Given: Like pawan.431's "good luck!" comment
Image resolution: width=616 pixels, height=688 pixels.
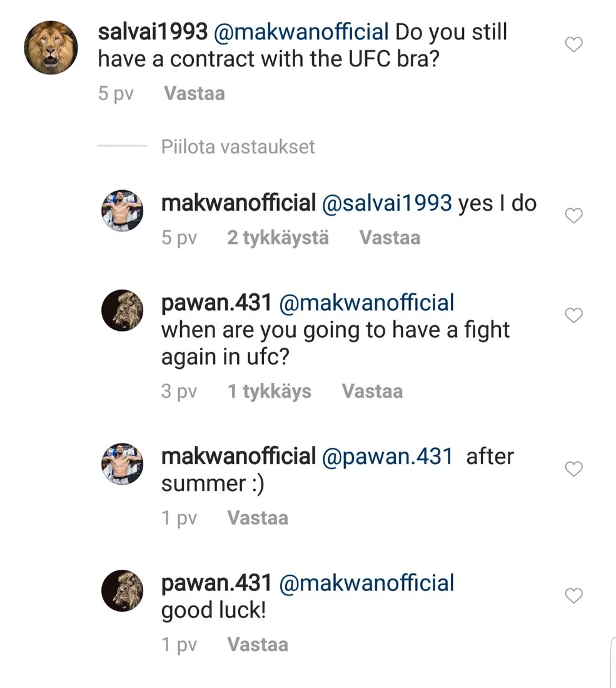Looking at the screenshot, I should (x=573, y=596).
